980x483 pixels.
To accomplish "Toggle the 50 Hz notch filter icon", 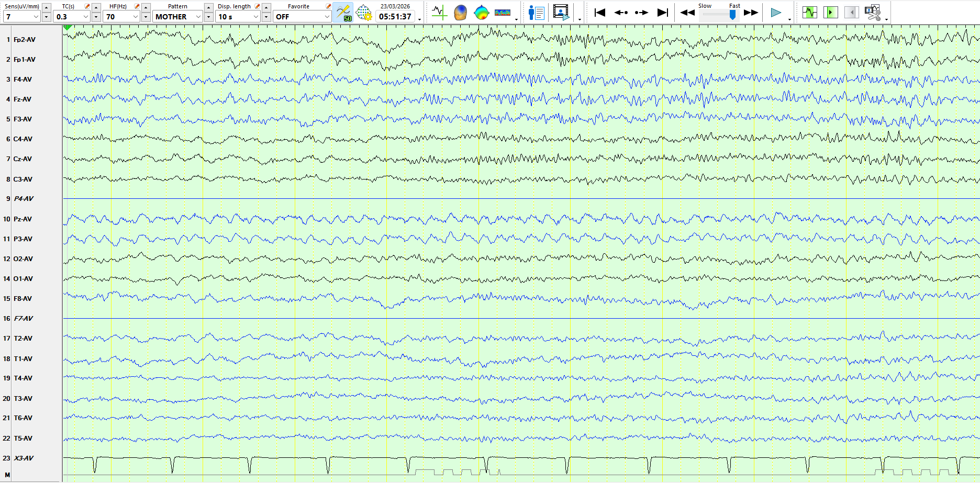I will pyautogui.click(x=343, y=13).
